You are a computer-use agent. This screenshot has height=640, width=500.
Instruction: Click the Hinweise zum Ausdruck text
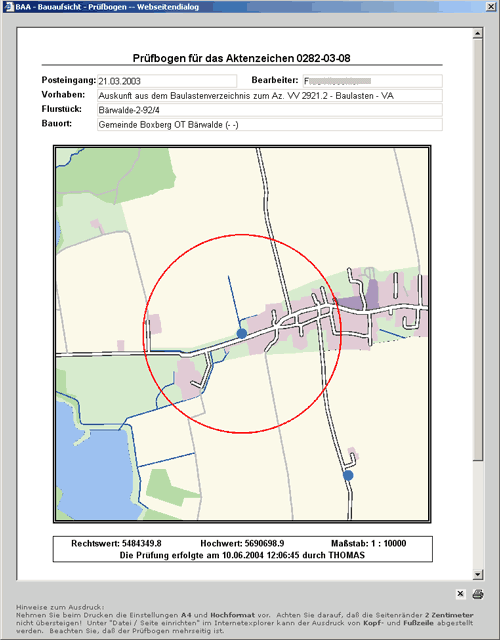click(x=60, y=607)
